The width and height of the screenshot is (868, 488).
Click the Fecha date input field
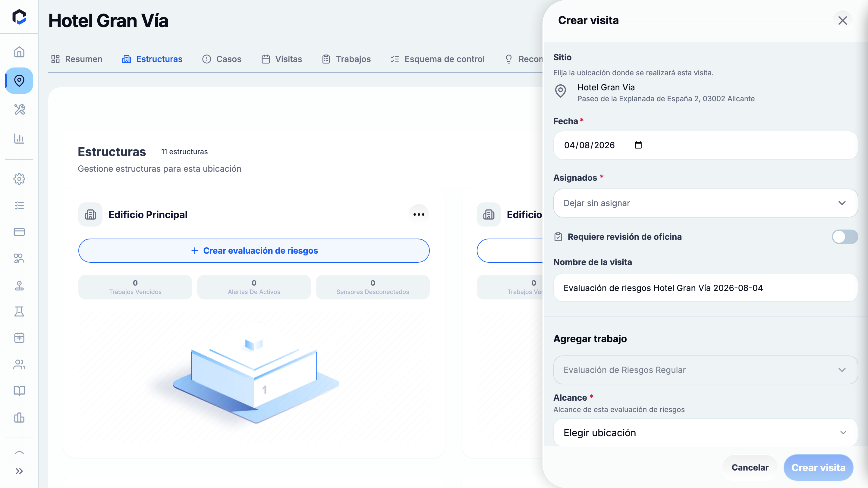pos(705,145)
